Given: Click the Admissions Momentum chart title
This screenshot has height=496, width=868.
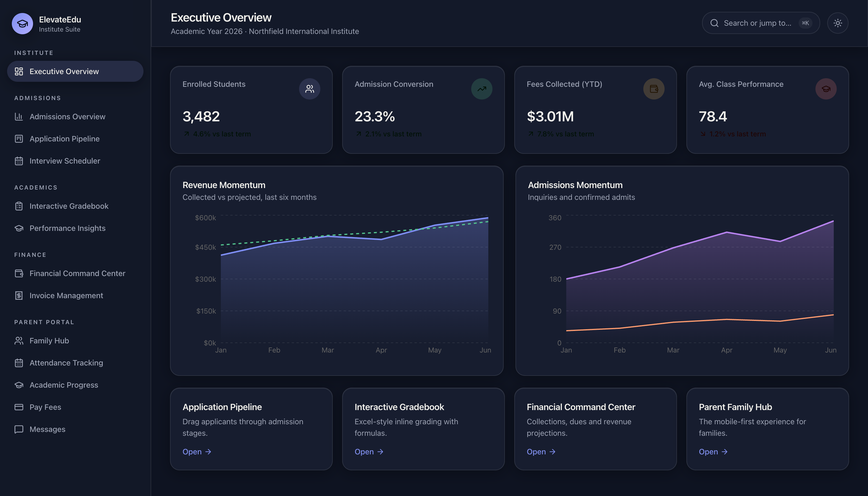Looking at the screenshot, I should [x=575, y=185].
